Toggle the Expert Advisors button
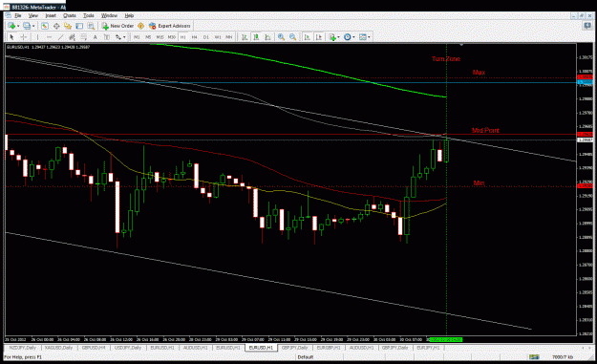The image size is (597, 364). click(x=169, y=26)
